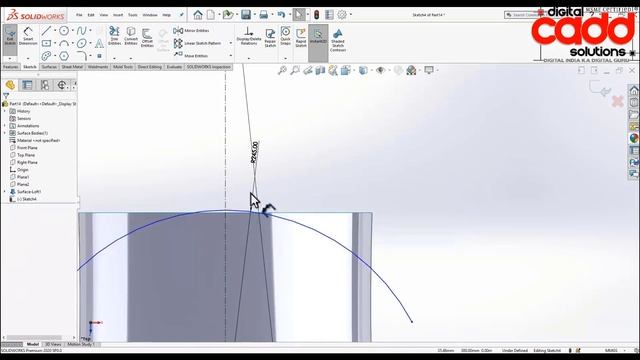Screen dimensions: 640x360
Task: Click the Shaded Sketch Contours icon
Action: tap(338, 40)
